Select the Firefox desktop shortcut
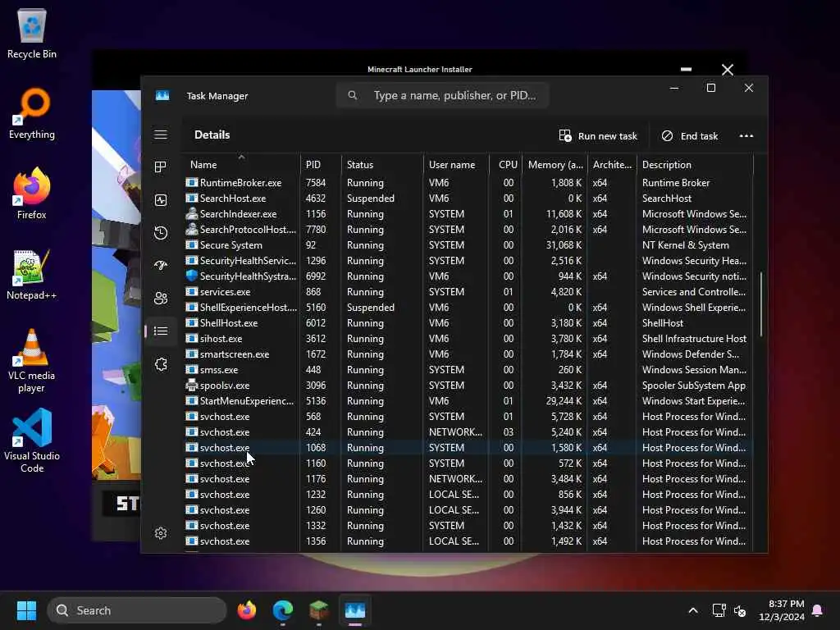The image size is (840, 630). [x=32, y=194]
